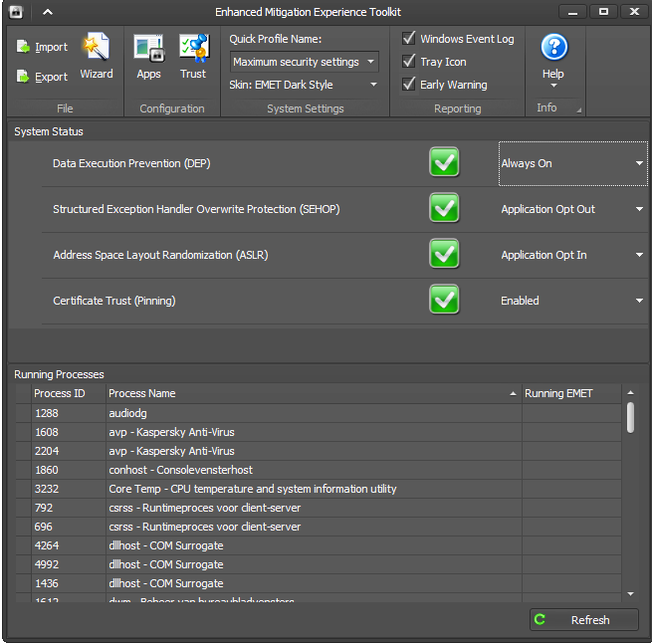652x644 pixels.
Task: Select avp Kaspersky process 1608
Action: point(319,432)
